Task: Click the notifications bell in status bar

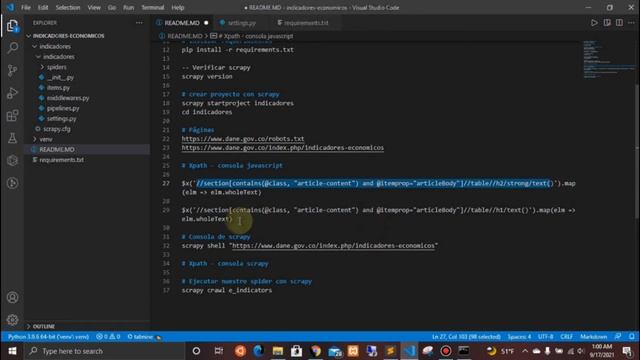Action: coord(631,337)
